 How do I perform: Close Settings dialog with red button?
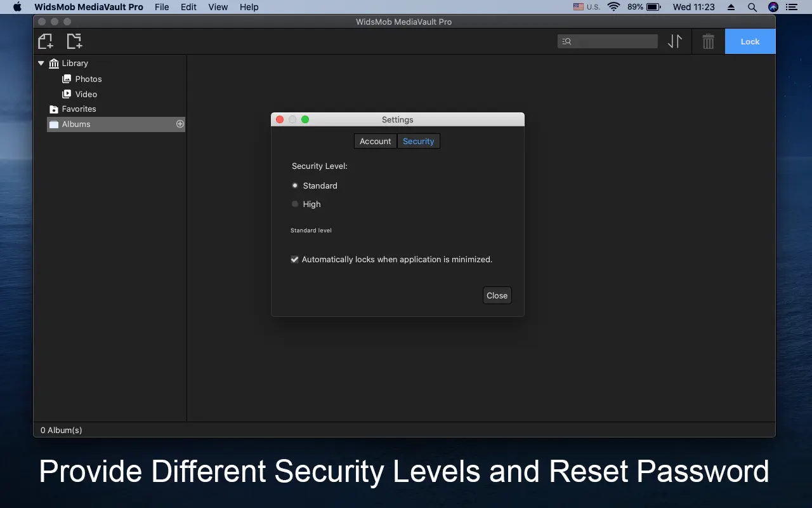tap(280, 119)
